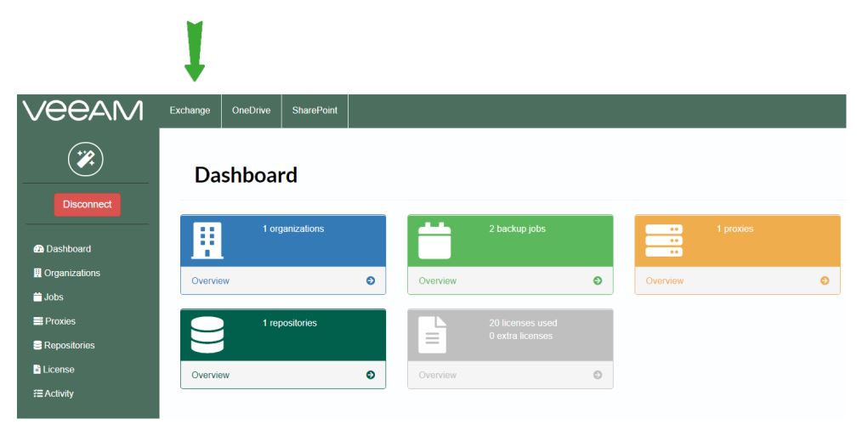Click the Disconnect button

(x=87, y=204)
